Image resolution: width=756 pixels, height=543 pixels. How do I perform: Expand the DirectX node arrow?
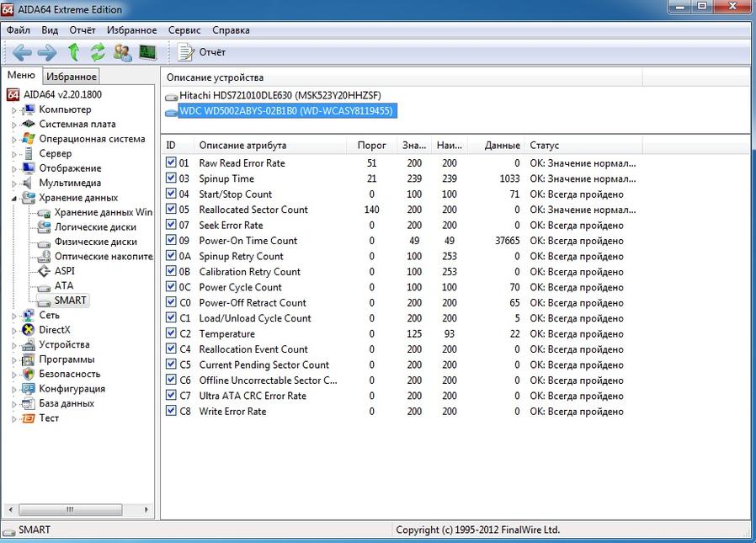(14, 331)
